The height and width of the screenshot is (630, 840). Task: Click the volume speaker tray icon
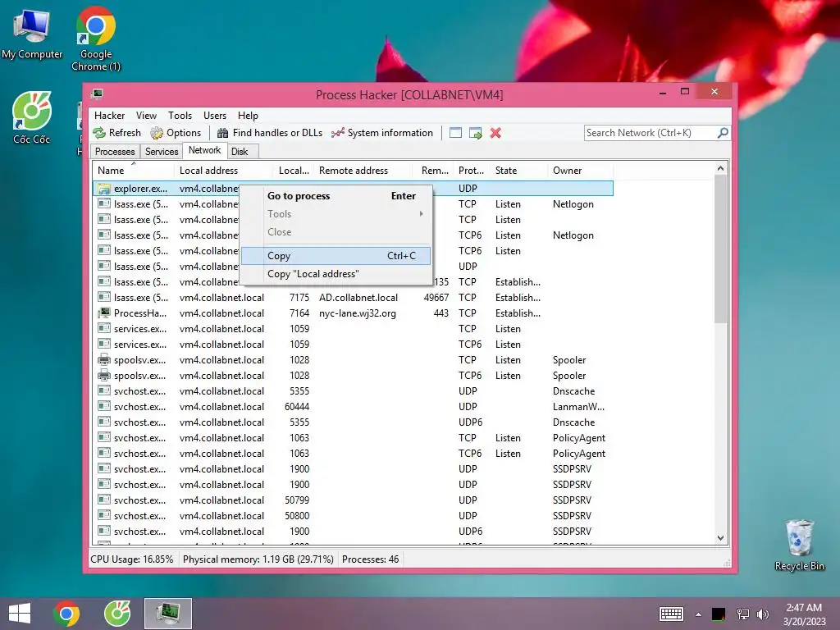tap(762, 614)
